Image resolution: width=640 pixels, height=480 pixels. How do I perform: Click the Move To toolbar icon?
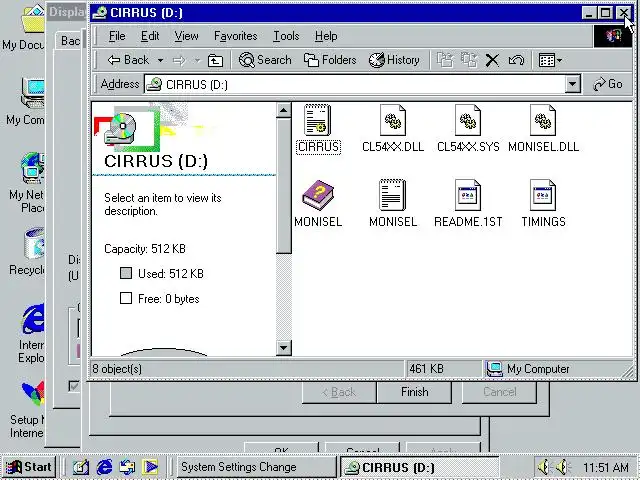445,60
